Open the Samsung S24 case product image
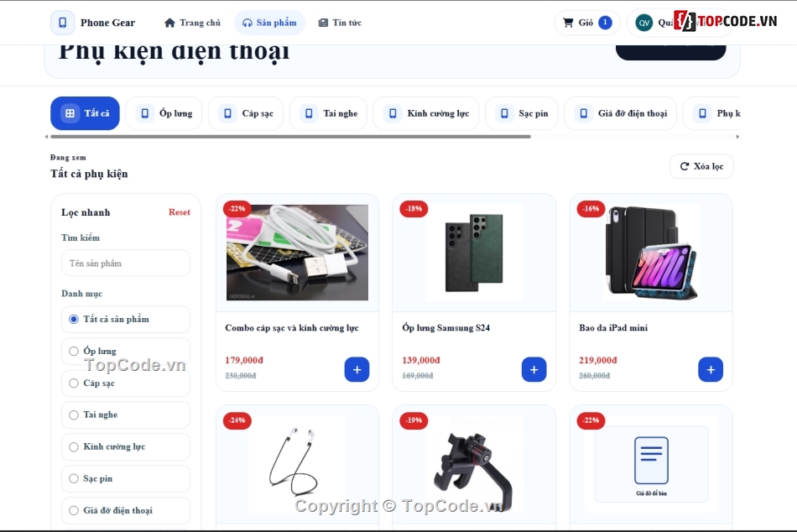The height and width of the screenshot is (532, 797). coord(474,253)
